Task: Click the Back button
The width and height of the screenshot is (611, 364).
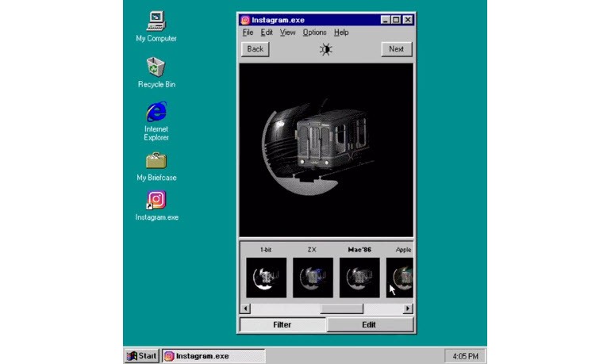Action: click(256, 49)
